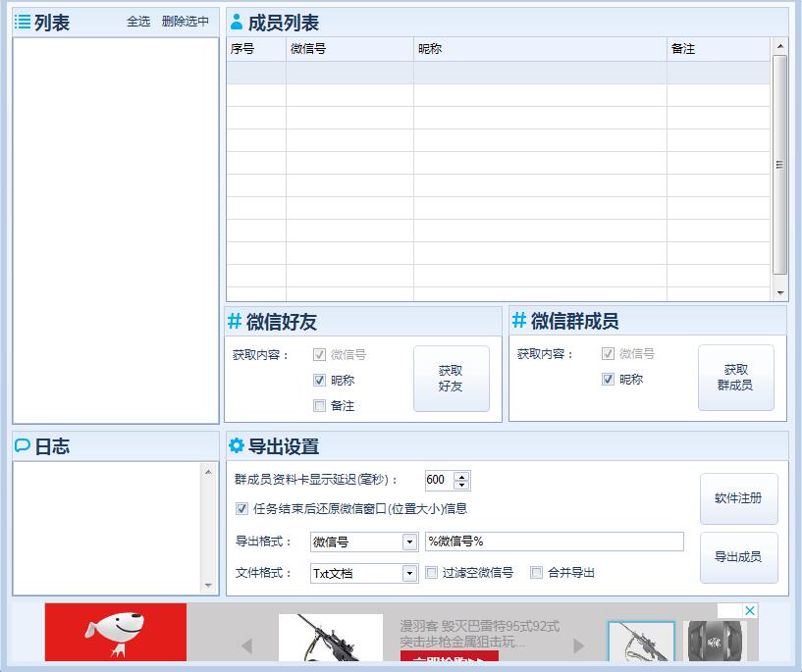Toggle 昵称 checkbox under 微信群成员
Viewport: 802px width, 672px height.
(608, 379)
